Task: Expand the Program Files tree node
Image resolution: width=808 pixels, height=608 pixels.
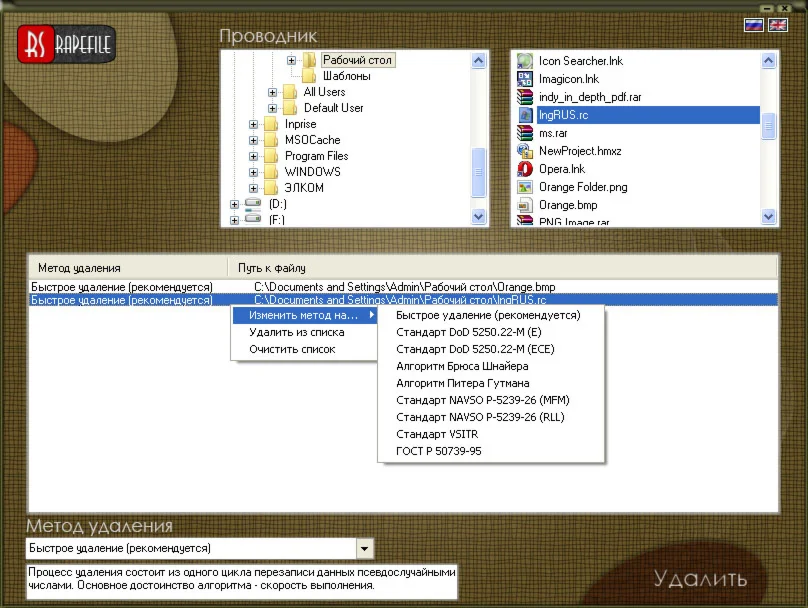Action: click(253, 156)
